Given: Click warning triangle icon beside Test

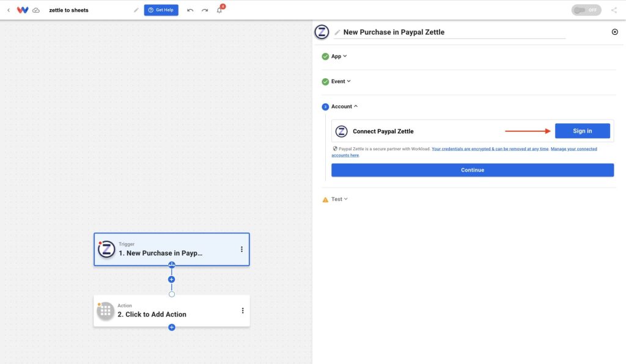Looking at the screenshot, I should [x=325, y=200].
